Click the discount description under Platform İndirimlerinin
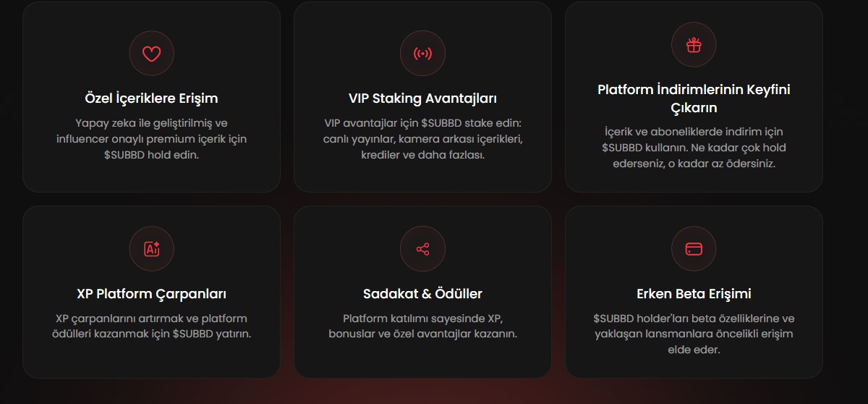Viewport: 868px width, 404px height. (x=694, y=148)
